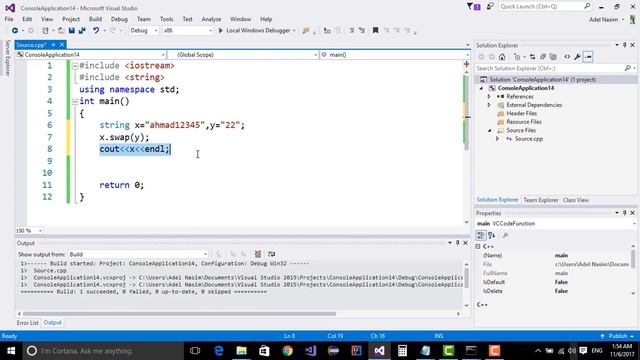Screen dimensions: 640x360
Task: Click the Undo arrow icon
Action: (x=96, y=31)
